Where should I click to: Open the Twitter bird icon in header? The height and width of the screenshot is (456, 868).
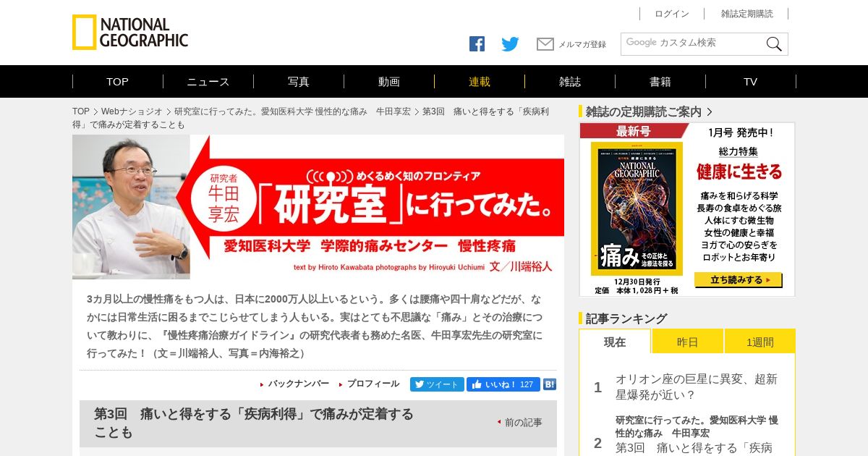coord(511,44)
